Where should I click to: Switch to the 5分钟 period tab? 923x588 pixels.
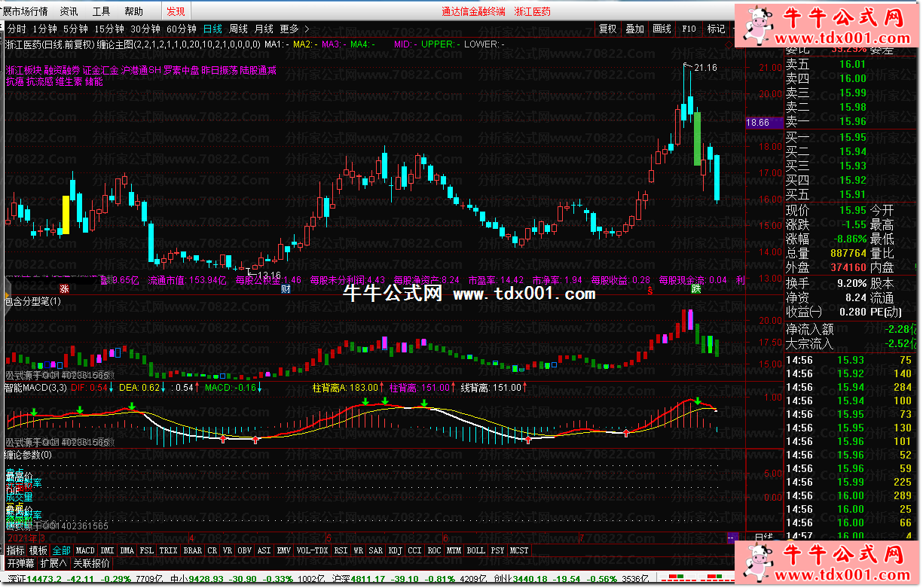(76, 29)
